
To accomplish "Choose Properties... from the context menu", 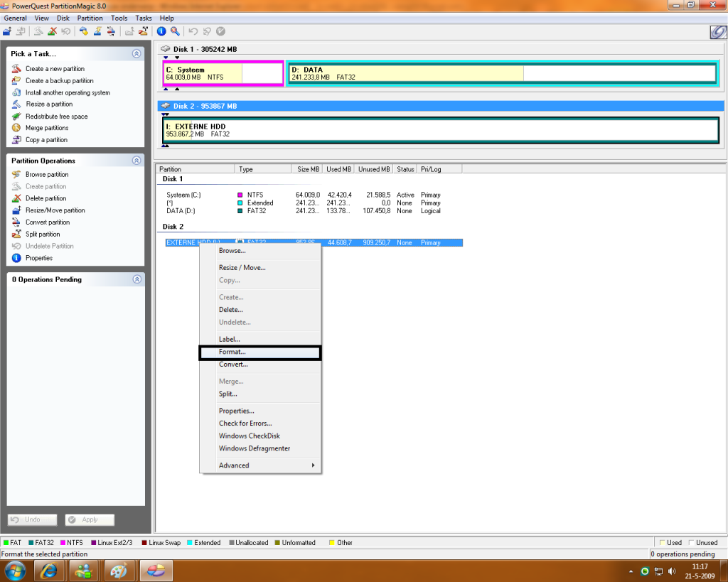I will pyautogui.click(x=260, y=411).
